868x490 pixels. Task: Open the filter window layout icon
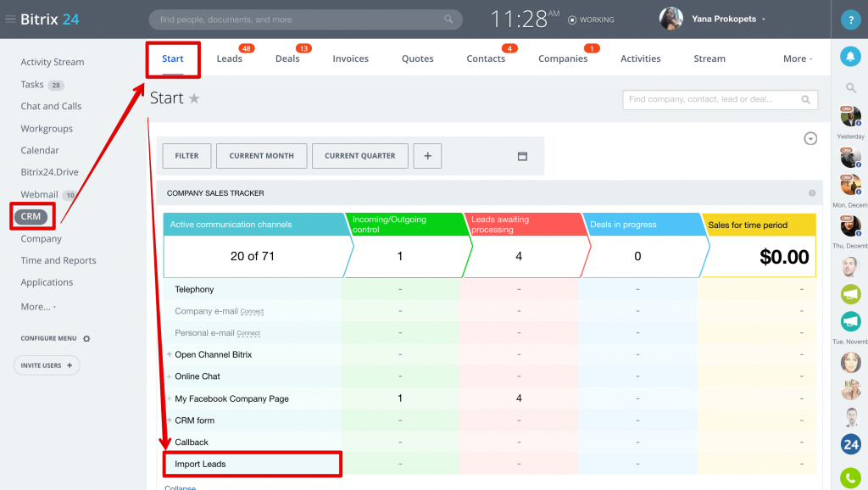point(522,156)
